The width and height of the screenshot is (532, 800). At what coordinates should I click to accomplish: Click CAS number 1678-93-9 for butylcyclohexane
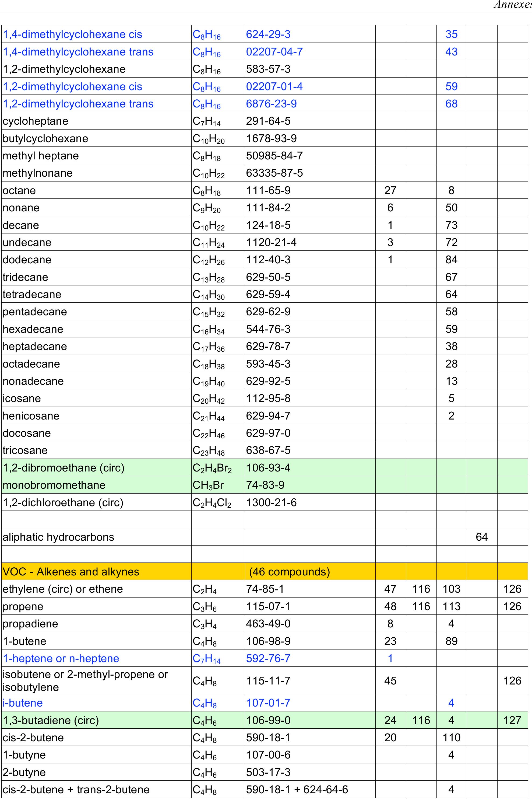click(271, 138)
